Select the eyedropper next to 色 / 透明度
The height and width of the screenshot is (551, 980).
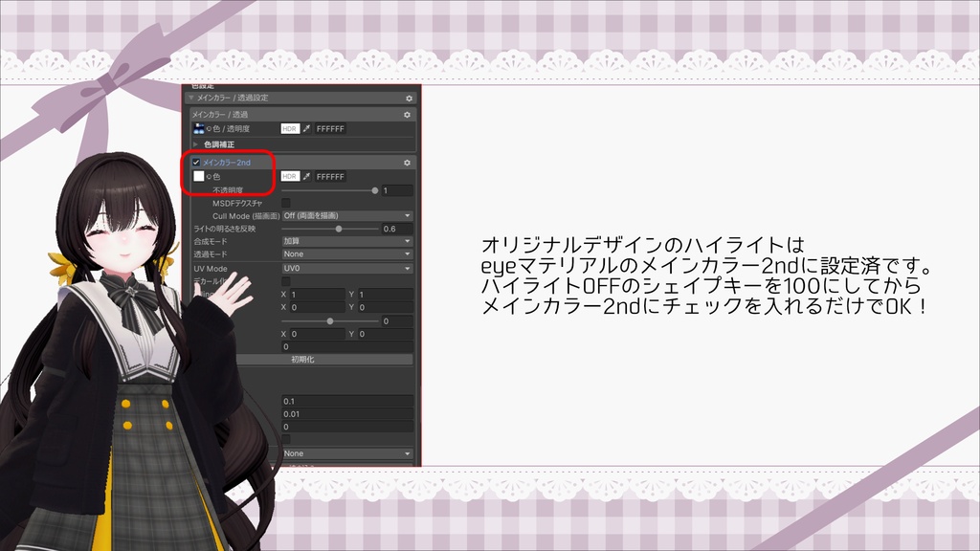pos(306,128)
